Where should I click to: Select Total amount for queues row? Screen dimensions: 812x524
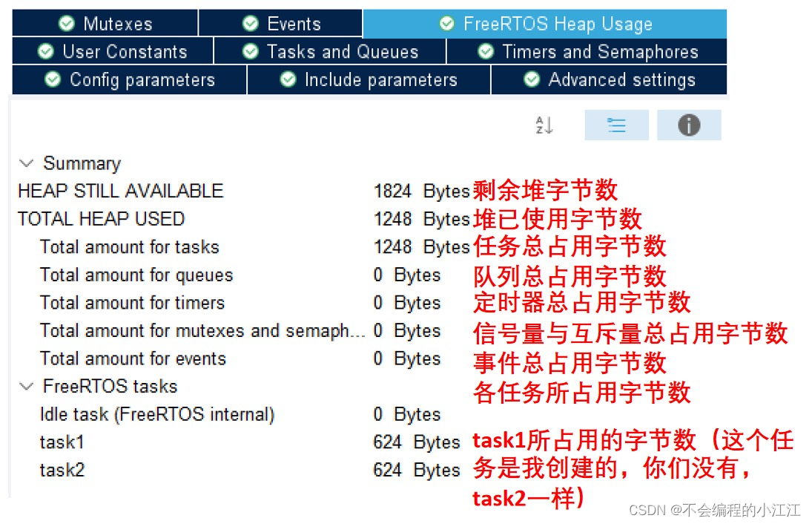243,275
